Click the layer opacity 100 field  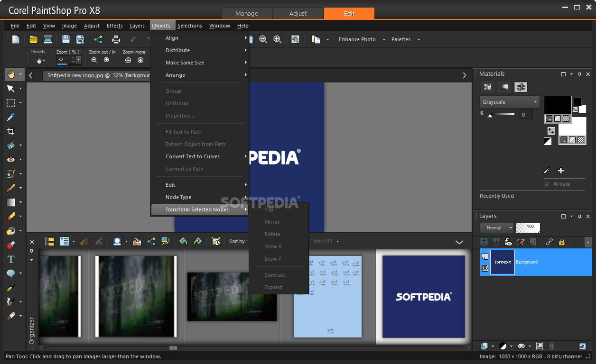pos(528,227)
